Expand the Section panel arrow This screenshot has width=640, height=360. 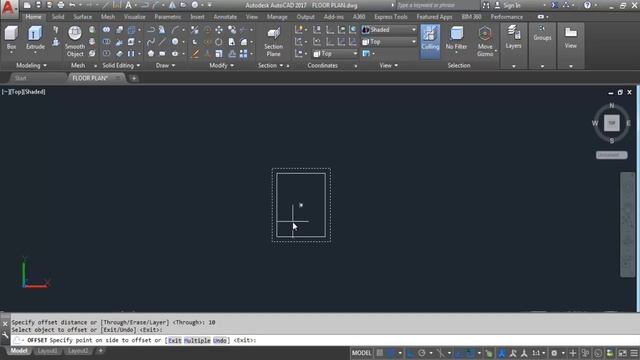click(281, 66)
